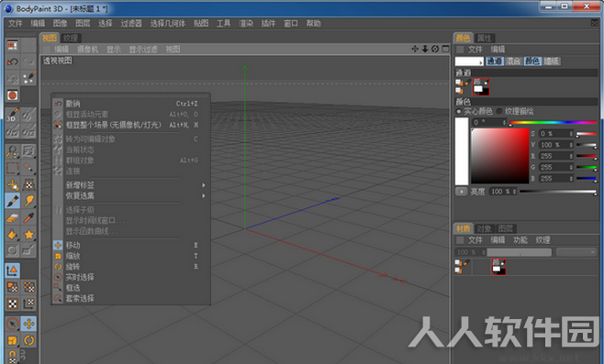
Task: Adjust the 亮度 100% stepper
Action: point(515,192)
